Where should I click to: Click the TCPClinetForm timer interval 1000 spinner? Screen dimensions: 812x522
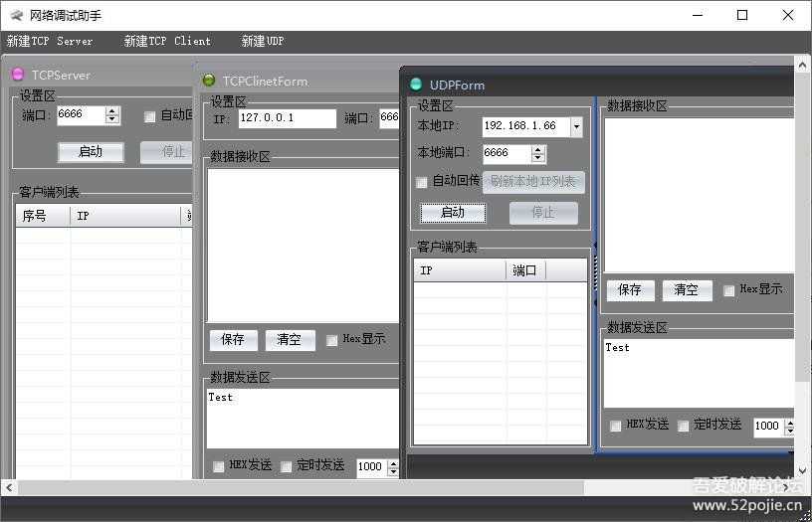(392, 466)
